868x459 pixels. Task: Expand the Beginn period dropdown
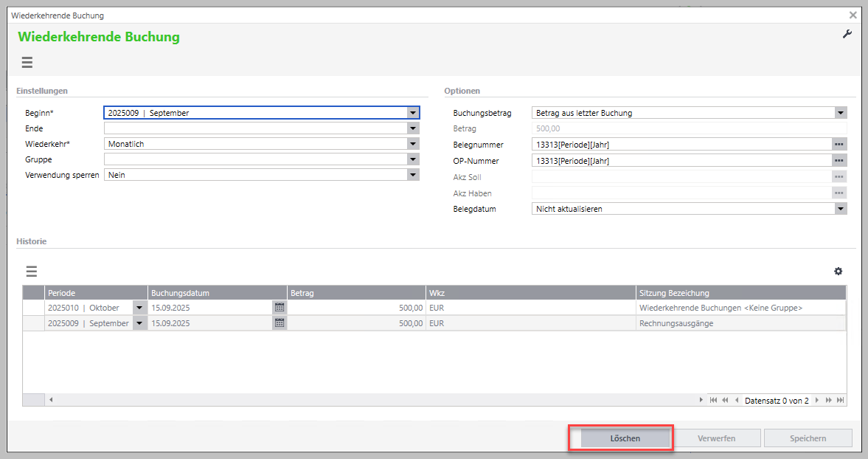click(413, 113)
